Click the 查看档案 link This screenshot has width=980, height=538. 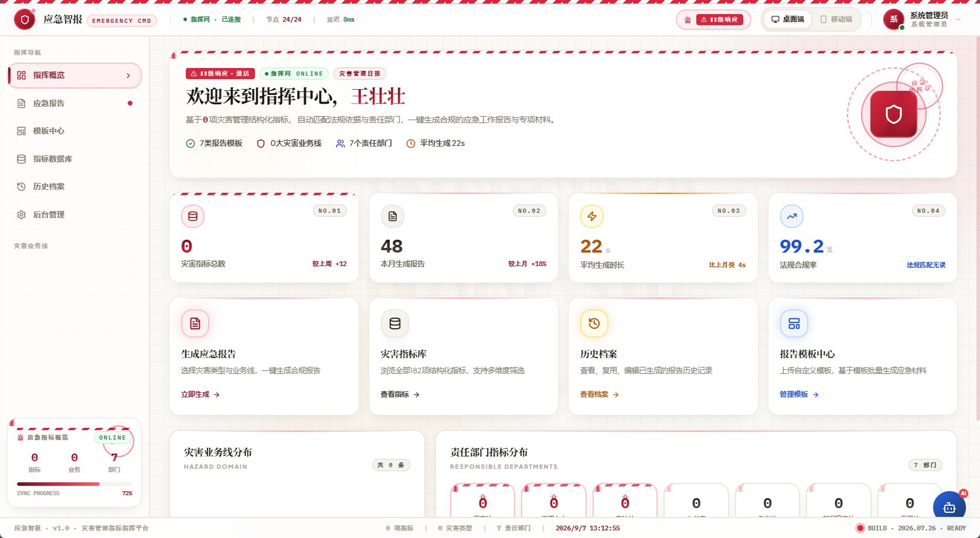600,394
